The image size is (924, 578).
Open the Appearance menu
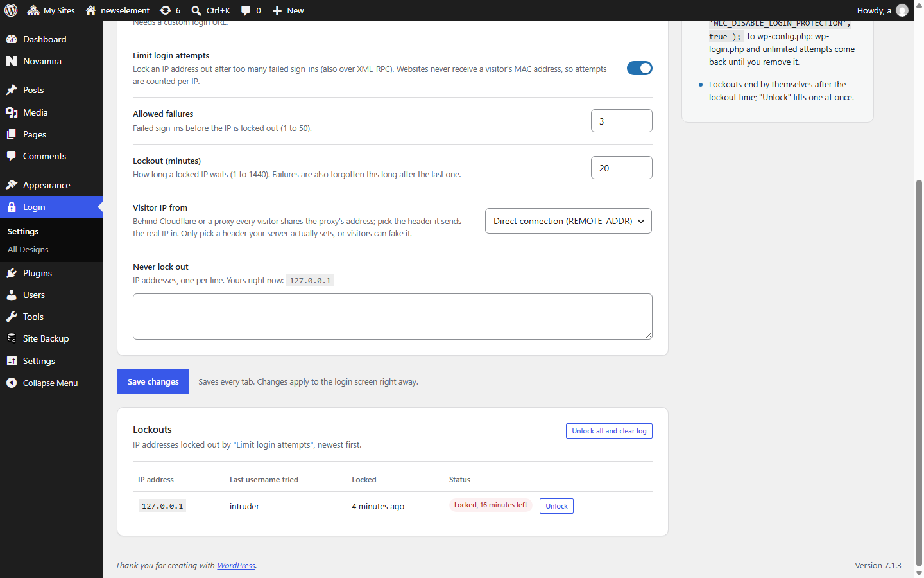(x=51, y=185)
